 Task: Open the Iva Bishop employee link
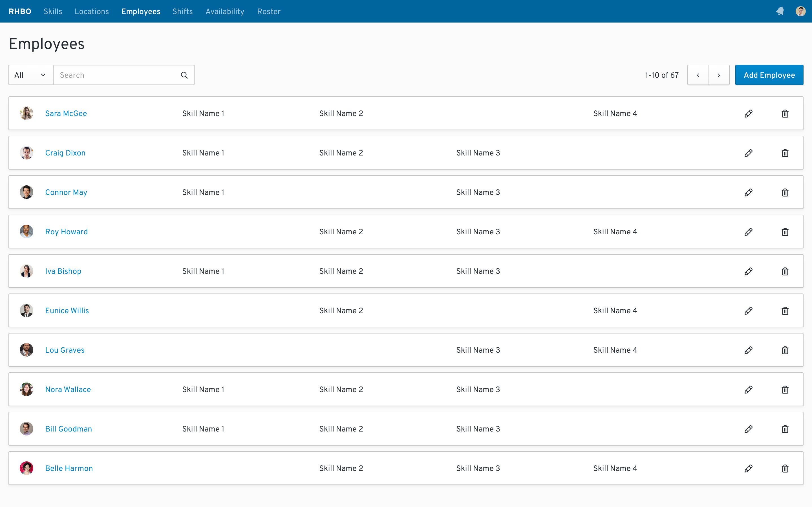point(63,271)
